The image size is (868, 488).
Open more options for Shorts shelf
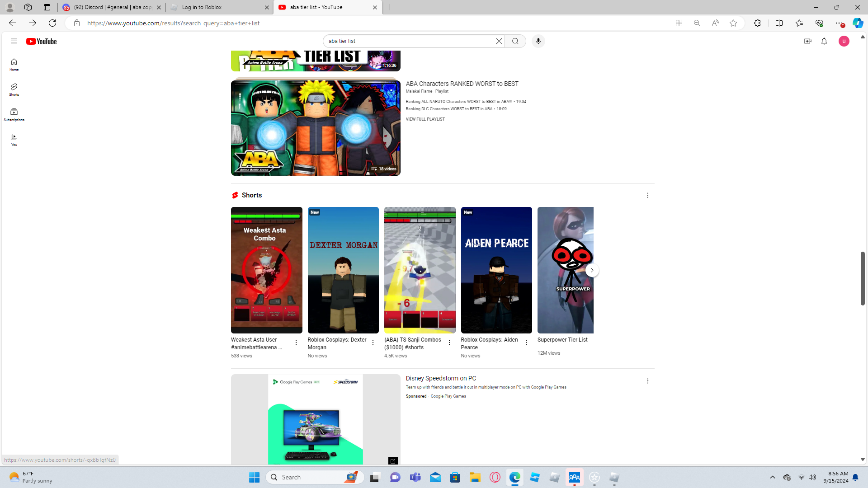pos(648,195)
